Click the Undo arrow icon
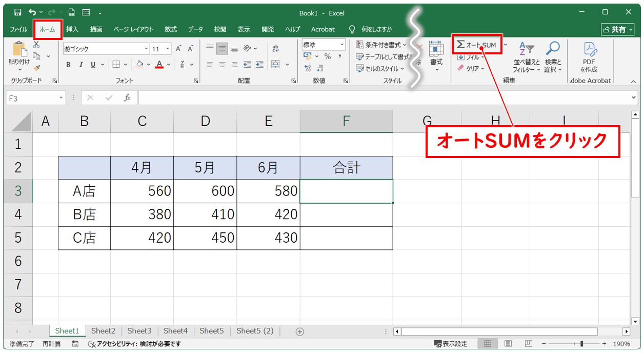Viewport: 644px width, 353px height. [x=33, y=12]
